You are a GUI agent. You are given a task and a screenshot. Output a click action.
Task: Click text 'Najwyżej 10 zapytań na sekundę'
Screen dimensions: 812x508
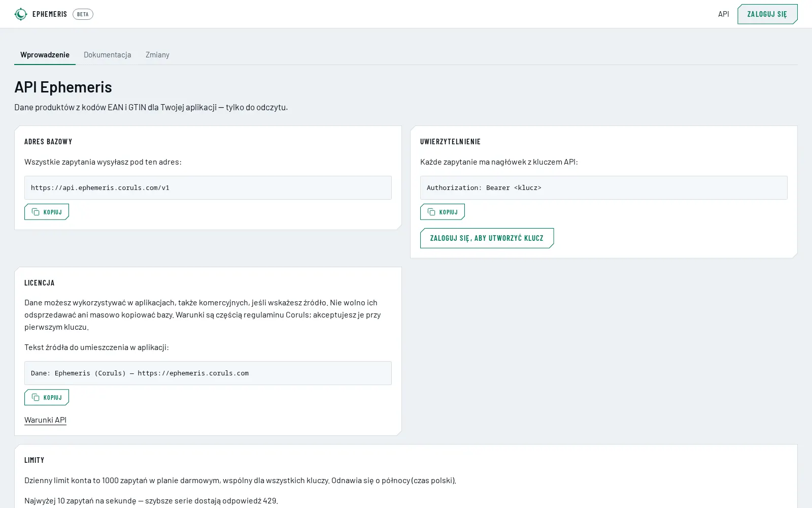(x=151, y=500)
